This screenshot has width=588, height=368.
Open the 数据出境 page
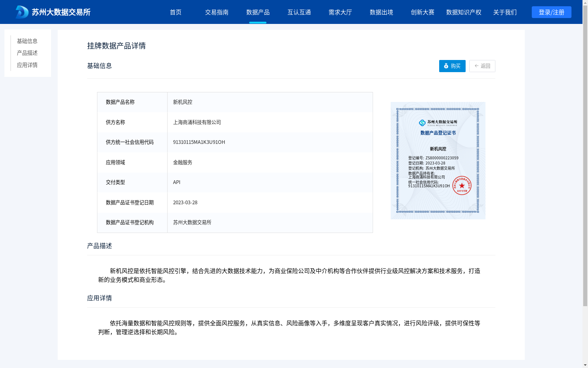click(381, 12)
